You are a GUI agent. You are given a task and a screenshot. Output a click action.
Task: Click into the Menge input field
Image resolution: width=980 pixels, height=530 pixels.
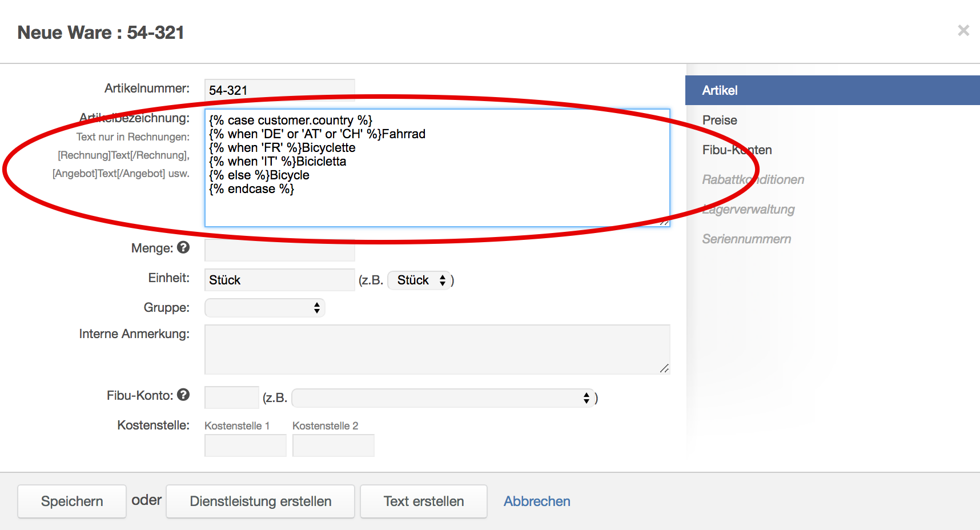[280, 251]
